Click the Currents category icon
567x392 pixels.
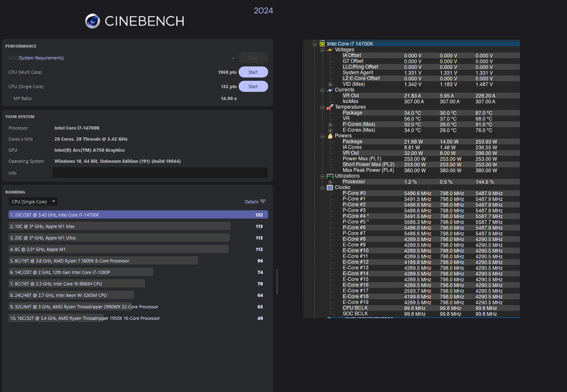[x=330, y=90]
